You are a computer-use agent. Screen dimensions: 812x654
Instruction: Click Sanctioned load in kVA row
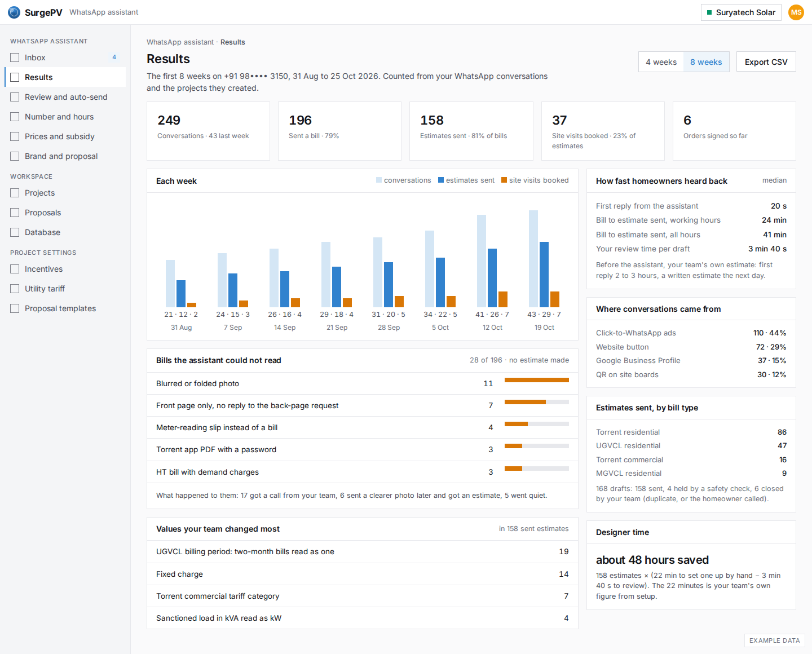(363, 618)
